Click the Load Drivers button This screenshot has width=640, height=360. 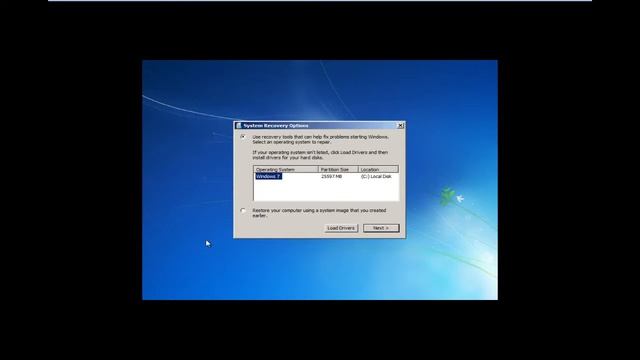pos(341,228)
